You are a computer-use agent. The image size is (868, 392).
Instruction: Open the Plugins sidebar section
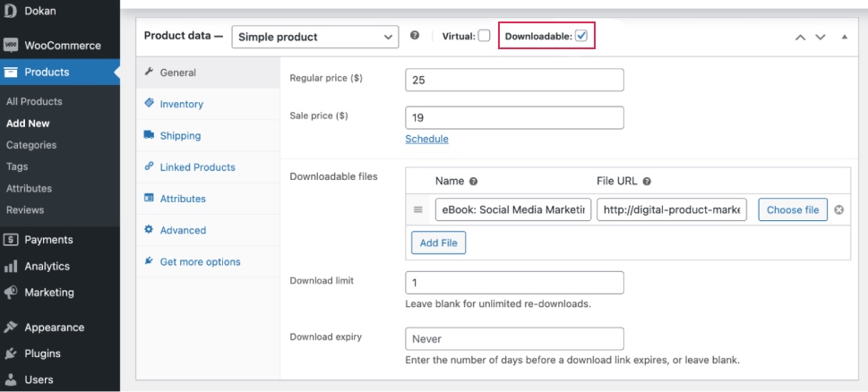(x=42, y=354)
